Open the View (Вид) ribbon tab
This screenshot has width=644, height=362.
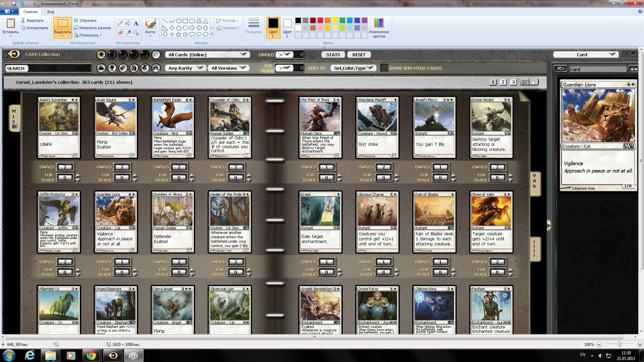(x=51, y=12)
